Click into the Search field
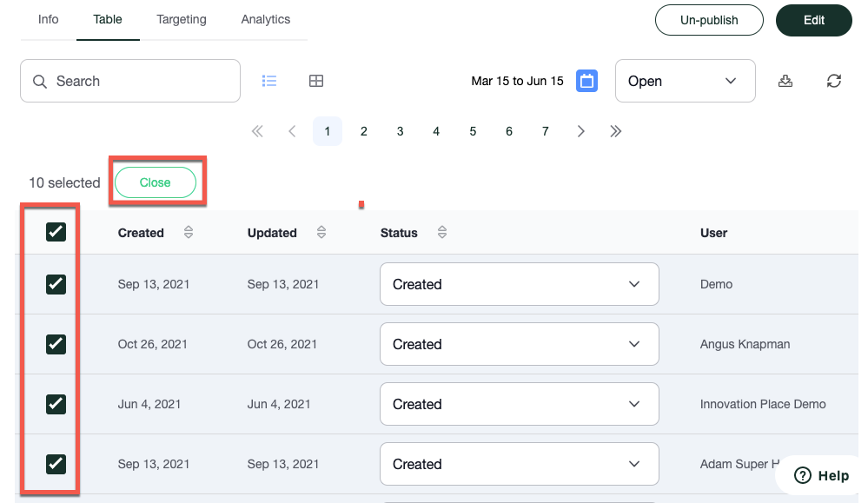Image resolution: width=868 pixels, height=503 pixels. click(x=130, y=81)
